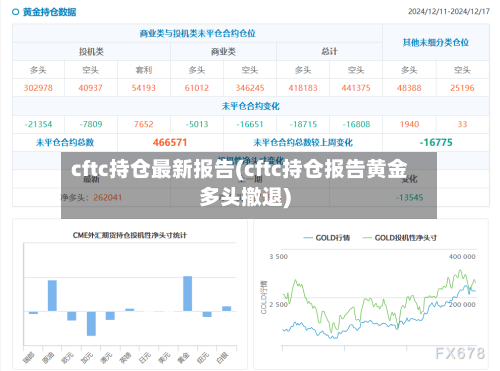
Task: Click the 商业类 column group header
Action: [223, 52]
